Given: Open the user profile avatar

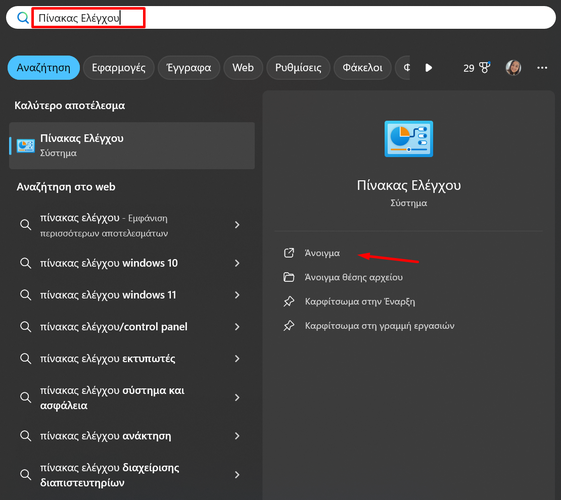Looking at the screenshot, I should coord(513,68).
